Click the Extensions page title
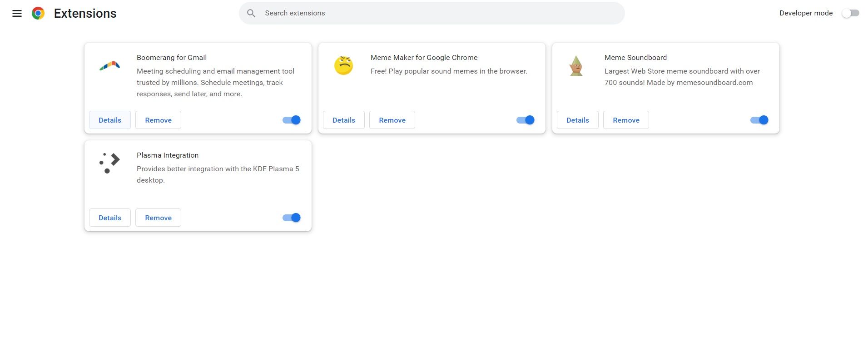868x352 pixels. click(x=84, y=13)
